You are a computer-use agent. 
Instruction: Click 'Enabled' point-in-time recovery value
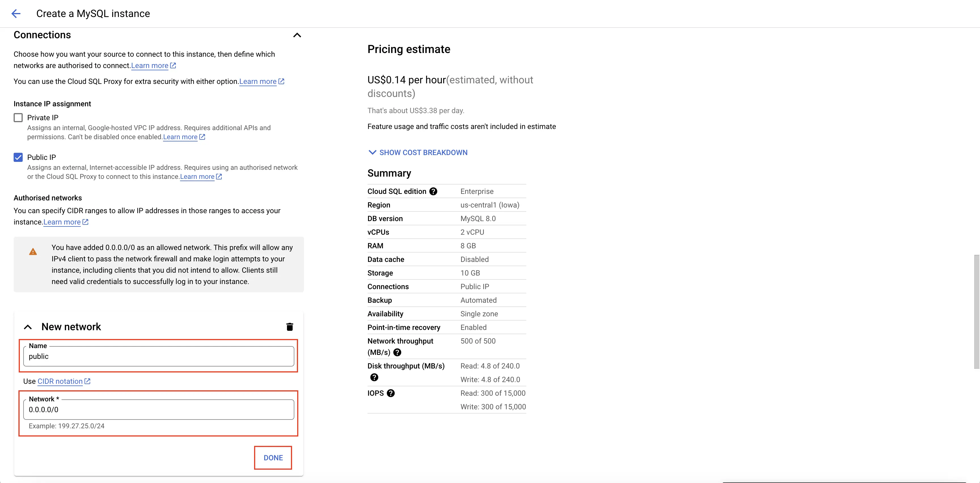tap(473, 327)
